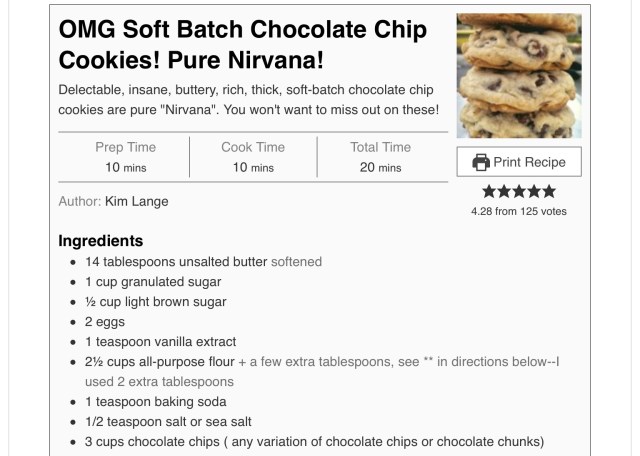Viewport: 640px width, 456px height.
Task: Rate the recipe five stars
Action: 548,192
